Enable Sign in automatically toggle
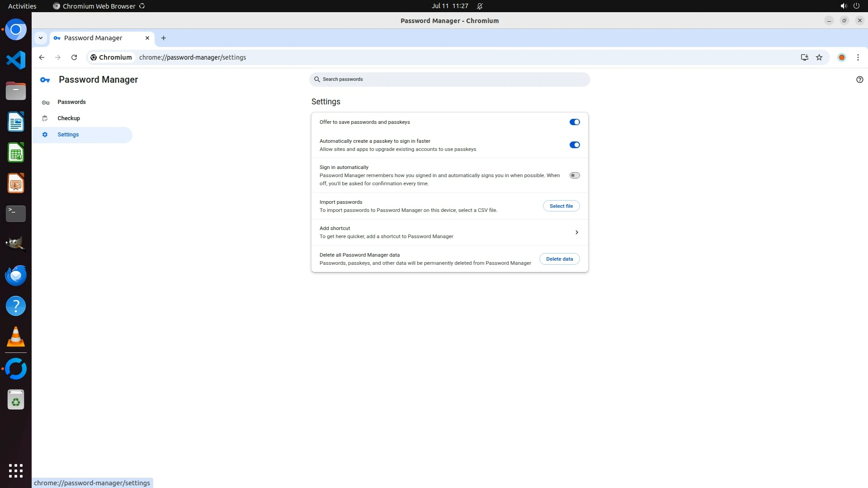The width and height of the screenshot is (868, 488). (x=574, y=175)
